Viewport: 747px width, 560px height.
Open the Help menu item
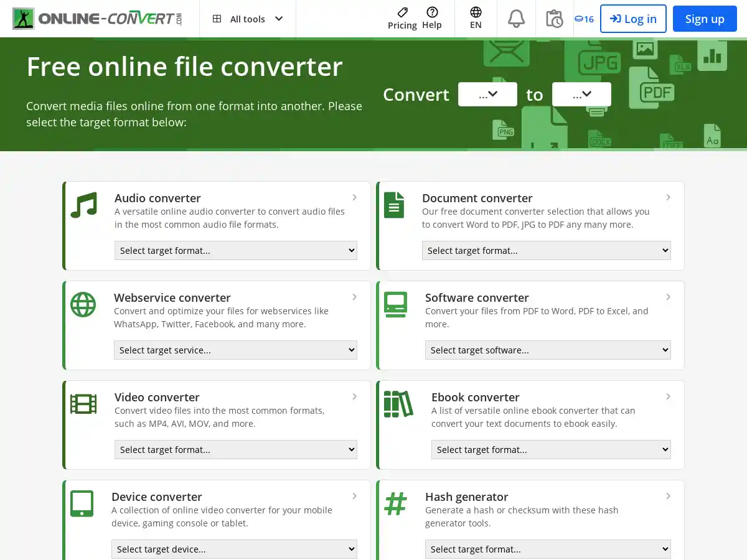pyautogui.click(x=432, y=19)
